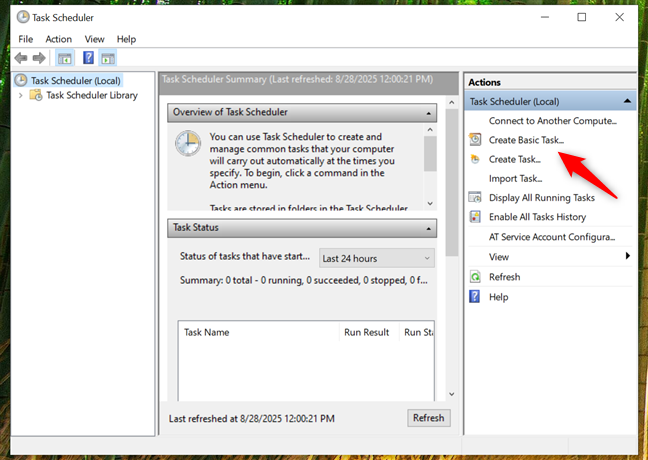The width and height of the screenshot is (648, 460).
Task: Click the green Refresh icon in Actions
Action: pyautogui.click(x=475, y=276)
